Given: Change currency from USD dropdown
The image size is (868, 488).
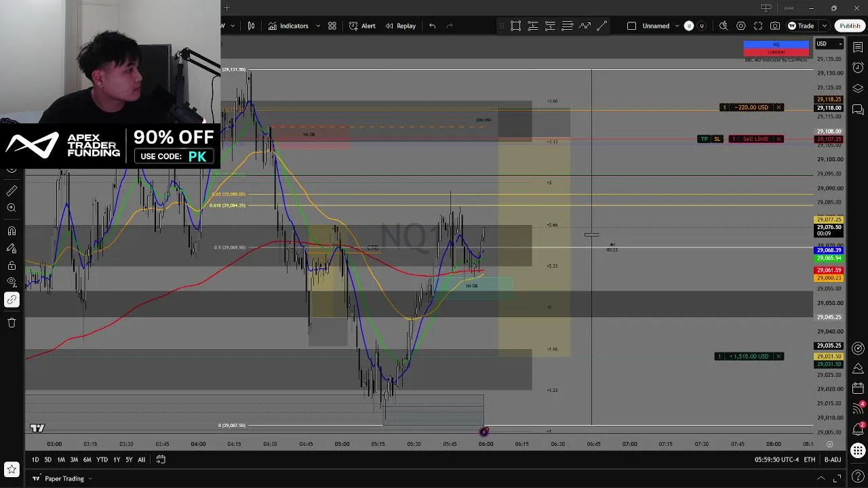Looking at the screenshot, I should coord(829,44).
